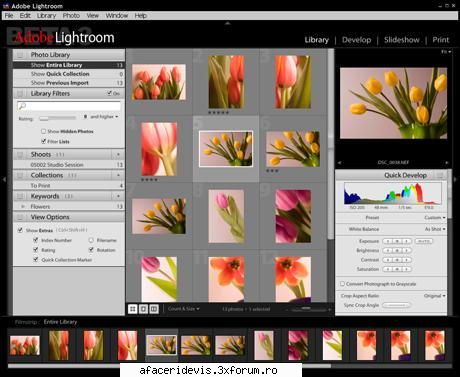Decrease Contrast with left stepper arrow
Image resolution: width=460 pixels, height=377 pixels.
pos(388,260)
